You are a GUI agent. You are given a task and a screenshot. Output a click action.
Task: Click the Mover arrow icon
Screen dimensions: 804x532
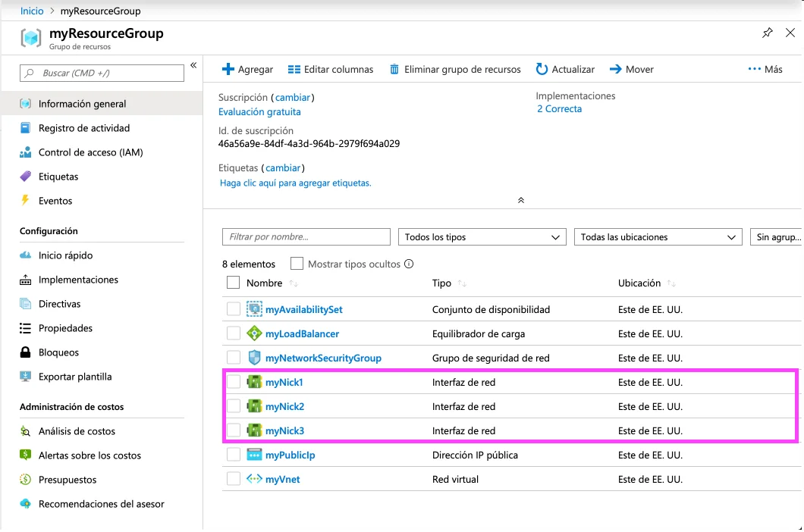pyautogui.click(x=615, y=69)
